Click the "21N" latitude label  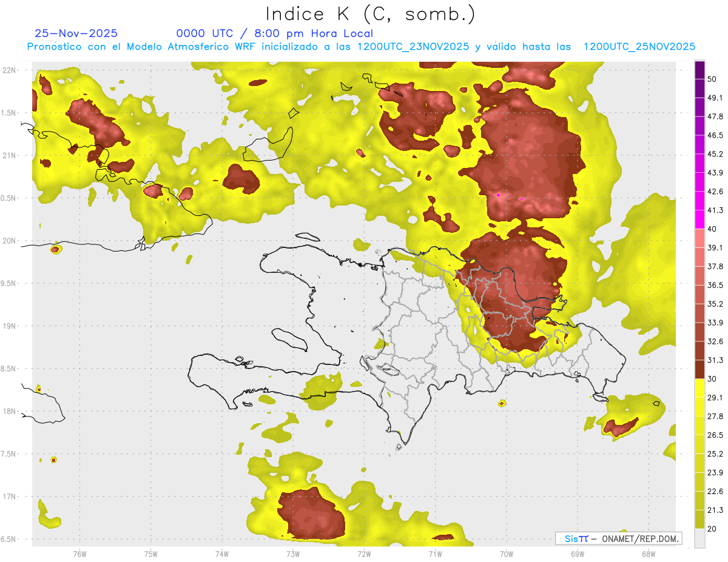(9, 155)
